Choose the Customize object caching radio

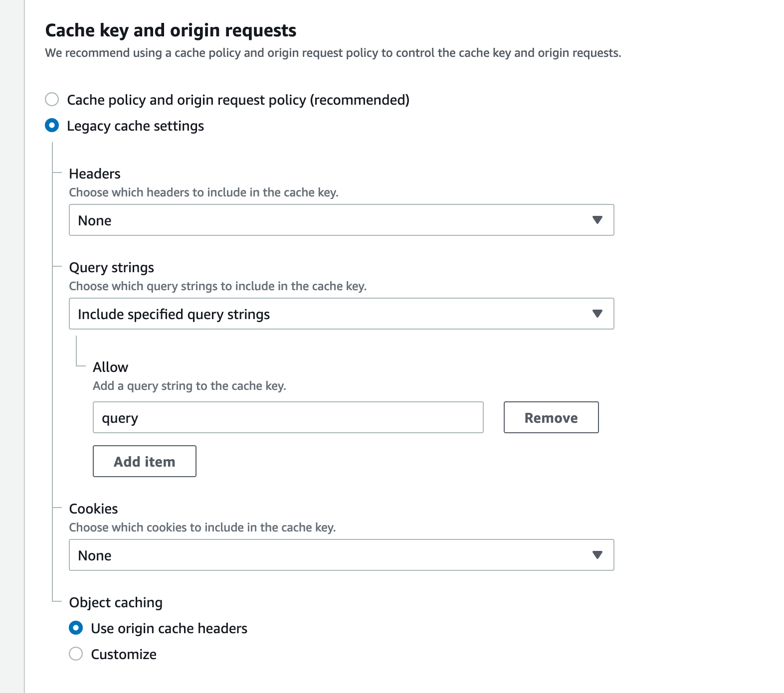tap(76, 654)
